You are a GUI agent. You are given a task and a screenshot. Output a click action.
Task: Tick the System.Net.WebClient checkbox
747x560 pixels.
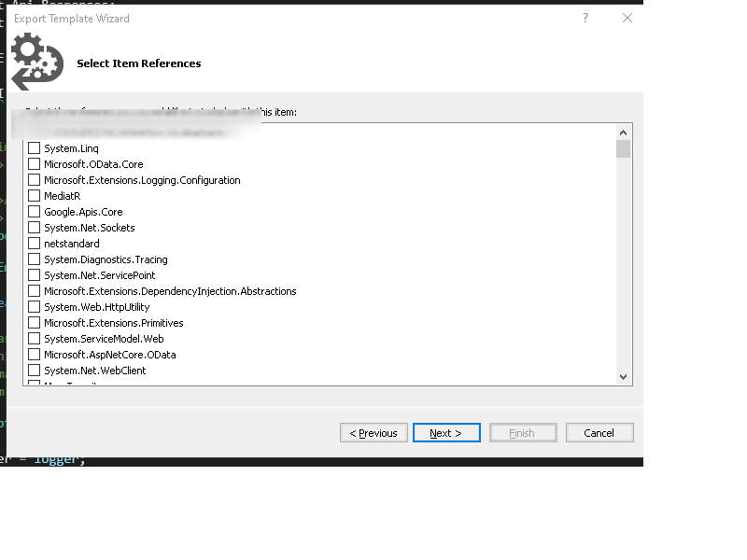(x=34, y=371)
